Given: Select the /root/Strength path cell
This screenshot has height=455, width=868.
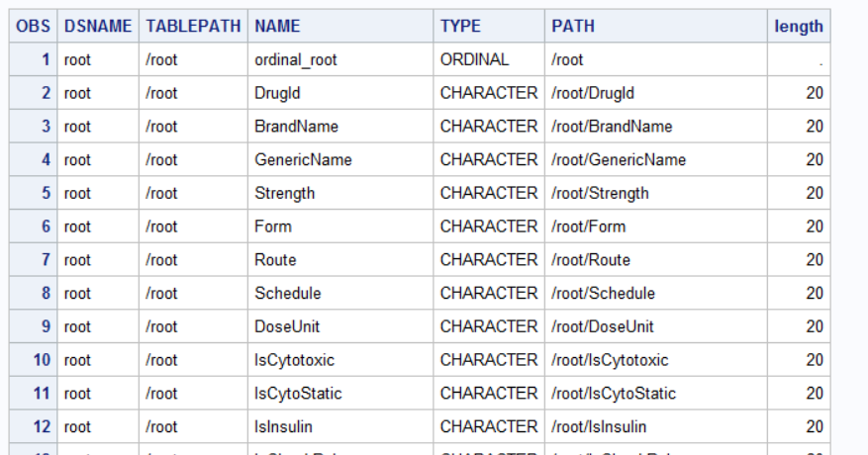Looking at the screenshot, I should [x=600, y=193].
